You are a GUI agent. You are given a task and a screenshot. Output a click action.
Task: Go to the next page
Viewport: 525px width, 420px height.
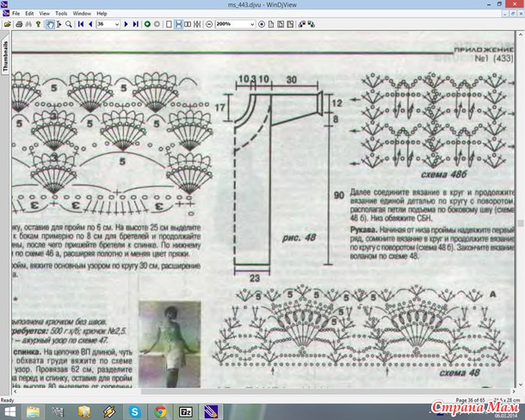point(126,24)
